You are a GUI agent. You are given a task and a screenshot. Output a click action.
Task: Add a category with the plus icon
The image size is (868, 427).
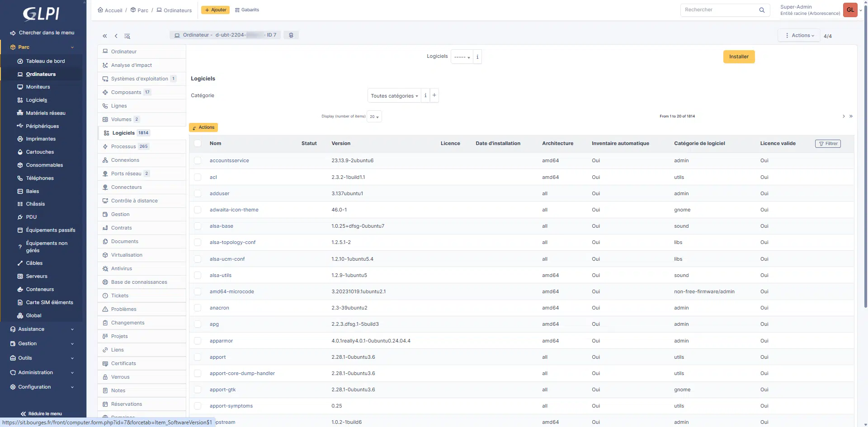tap(434, 95)
